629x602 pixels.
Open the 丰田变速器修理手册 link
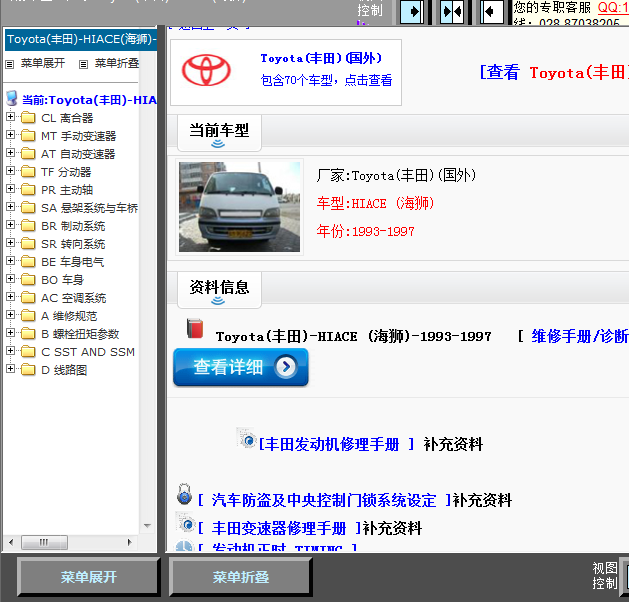[x=280, y=528]
